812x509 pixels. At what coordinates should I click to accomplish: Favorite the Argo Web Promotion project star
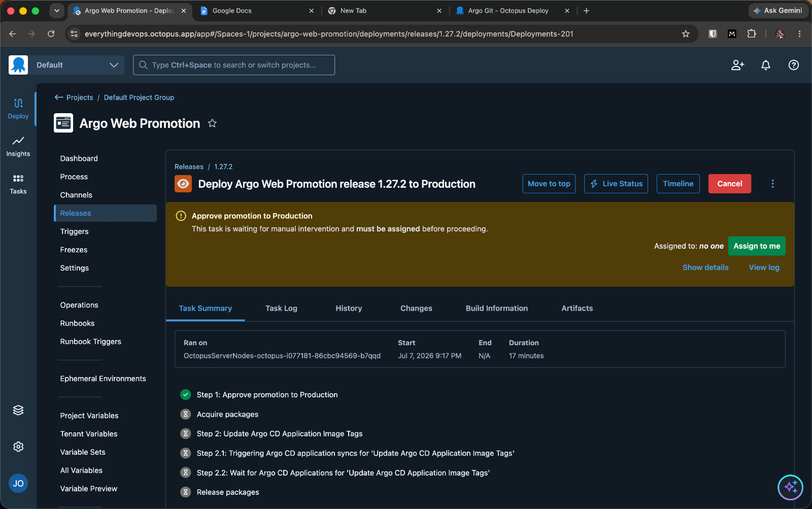point(212,123)
